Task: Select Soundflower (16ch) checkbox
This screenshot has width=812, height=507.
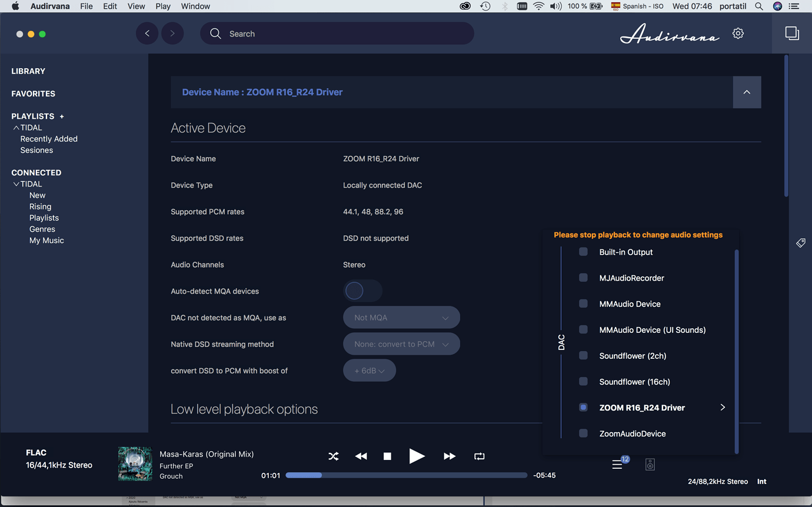Action: pos(583,381)
